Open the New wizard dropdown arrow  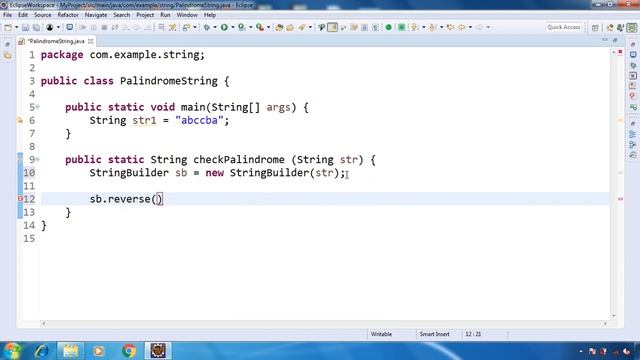click(16, 27)
